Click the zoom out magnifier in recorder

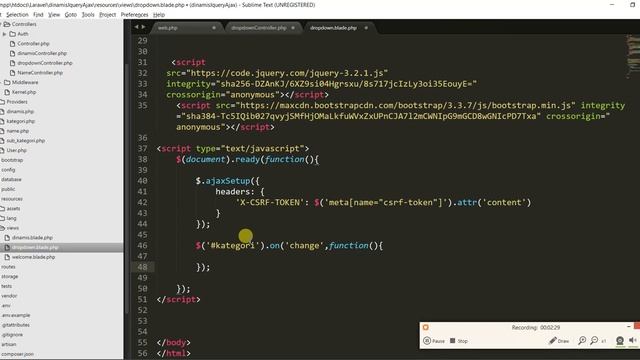pyautogui.click(x=594, y=340)
